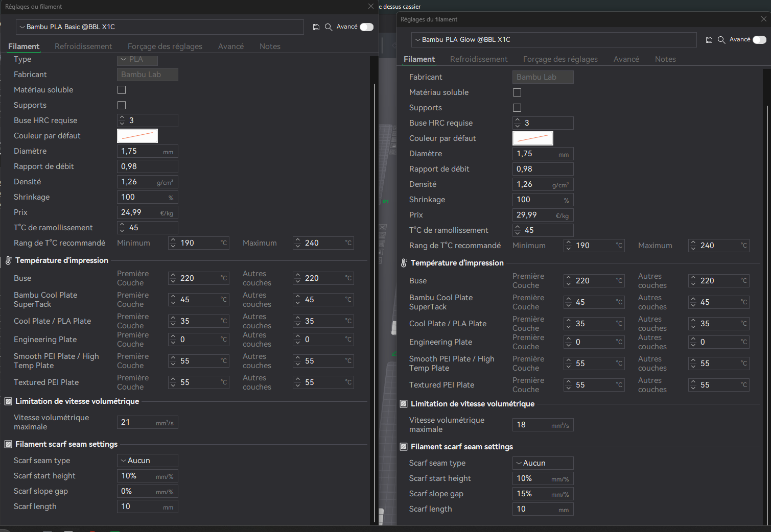Click search icon in PLA Basic panel

pos(329,27)
